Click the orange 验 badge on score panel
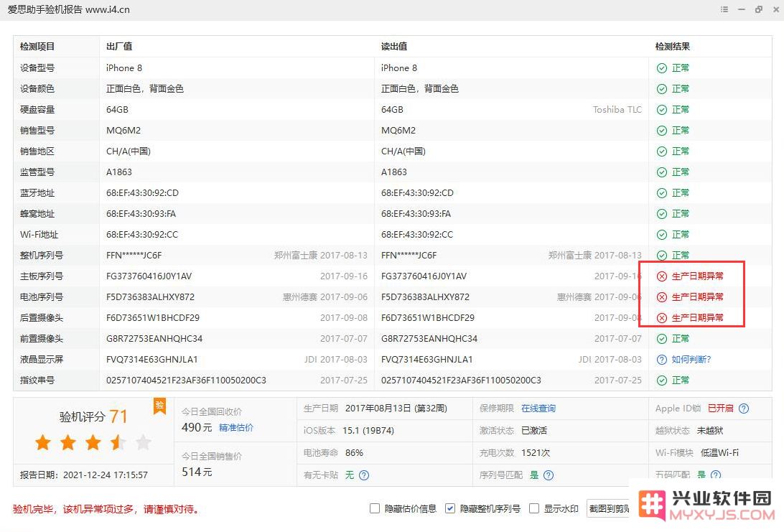Viewport: 784px width, 532px height. pos(159,406)
